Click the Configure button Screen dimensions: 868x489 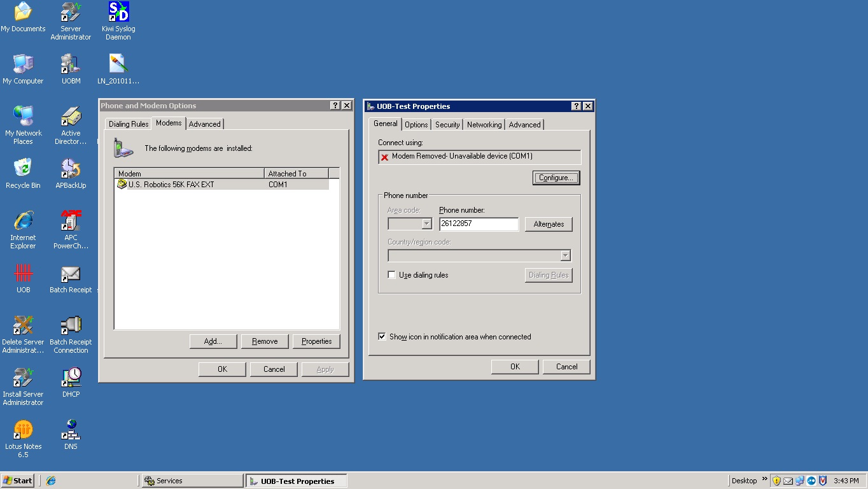[x=556, y=178]
